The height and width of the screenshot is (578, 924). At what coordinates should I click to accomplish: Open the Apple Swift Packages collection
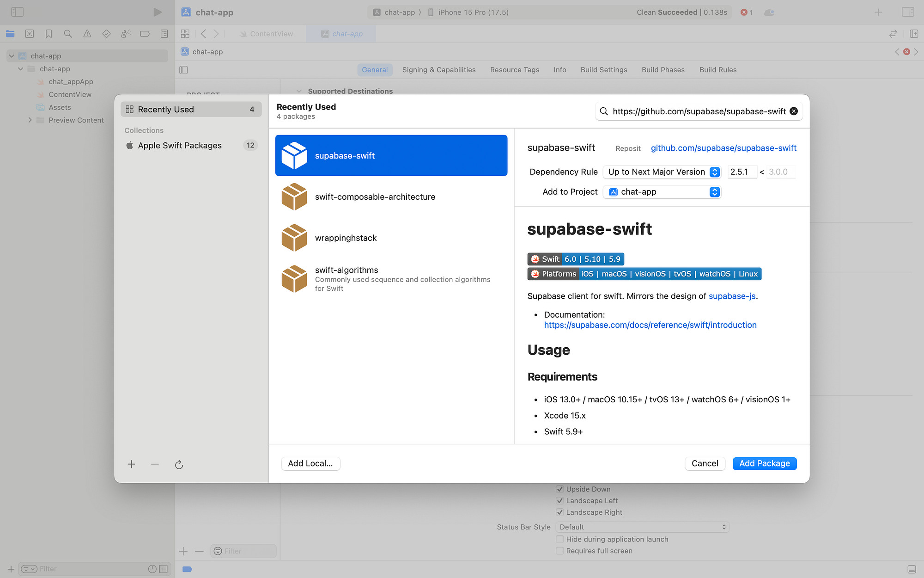tap(180, 145)
